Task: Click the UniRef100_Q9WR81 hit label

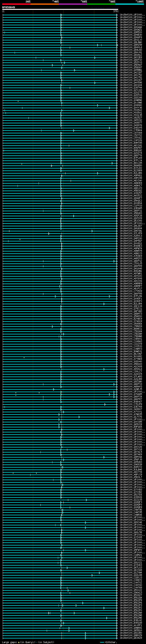Action: pyautogui.click(x=131, y=628)
